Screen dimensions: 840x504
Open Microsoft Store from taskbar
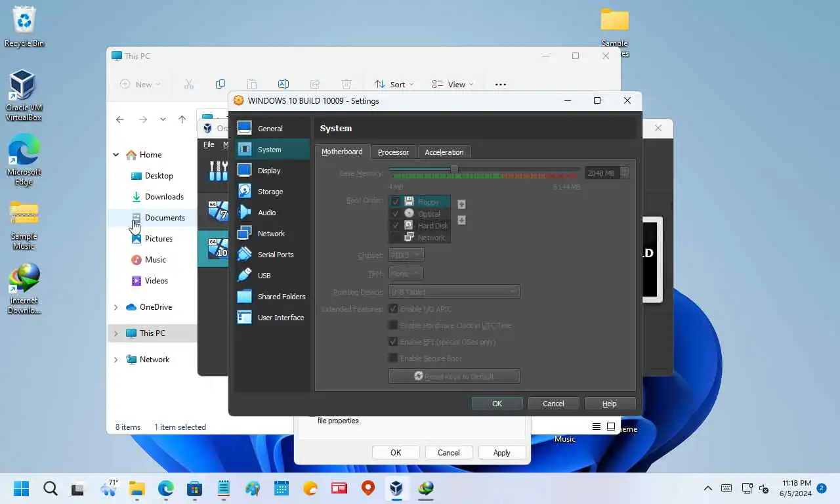point(194,488)
